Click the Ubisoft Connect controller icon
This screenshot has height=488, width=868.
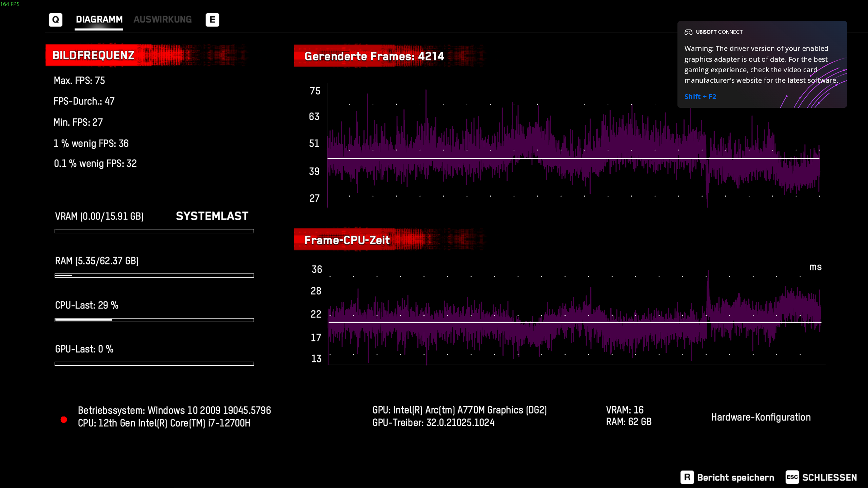688,32
